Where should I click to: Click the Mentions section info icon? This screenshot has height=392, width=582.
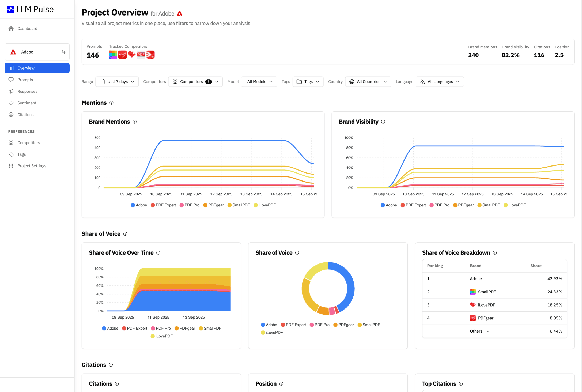(x=111, y=103)
